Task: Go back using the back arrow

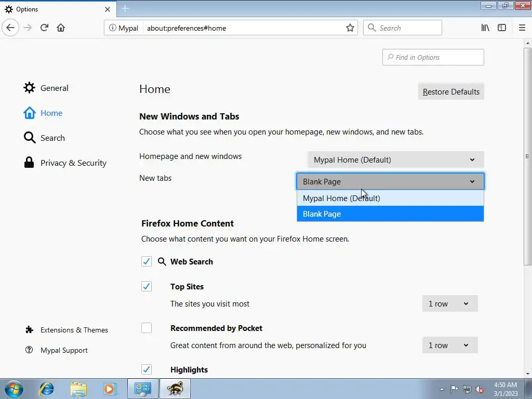Action: [10, 28]
